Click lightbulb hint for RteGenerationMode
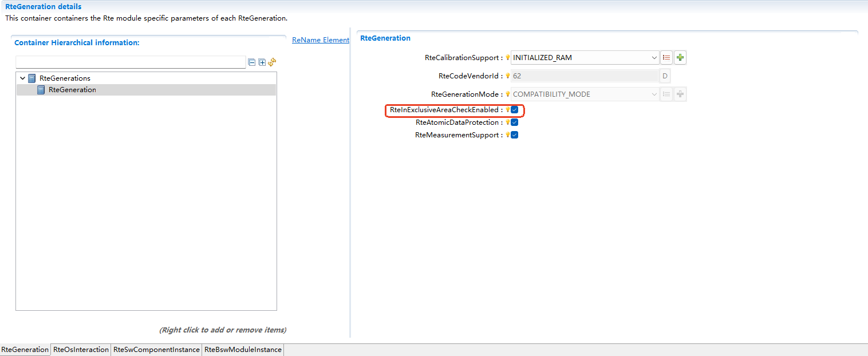The width and height of the screenshot is (868, 356). click(x=507, y=94)
